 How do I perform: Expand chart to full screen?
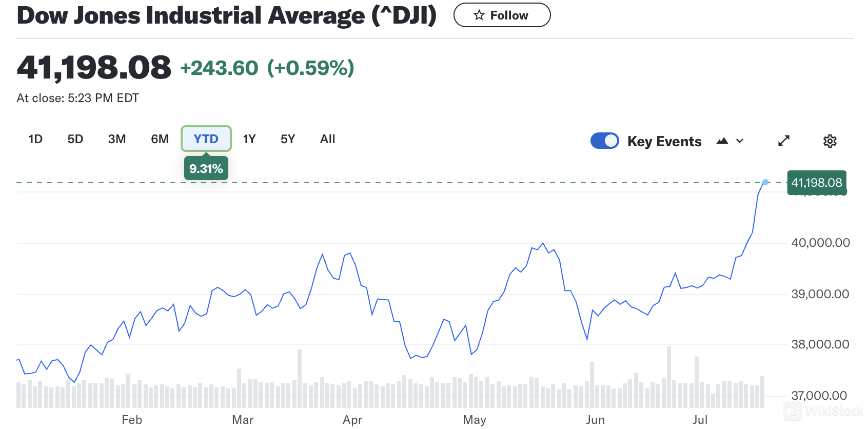coord(783,141)
